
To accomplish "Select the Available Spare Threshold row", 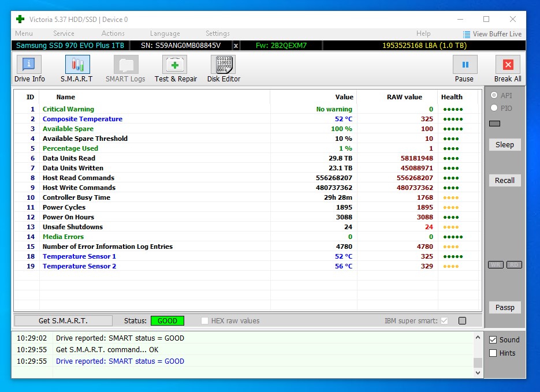I will click(247, 139).
